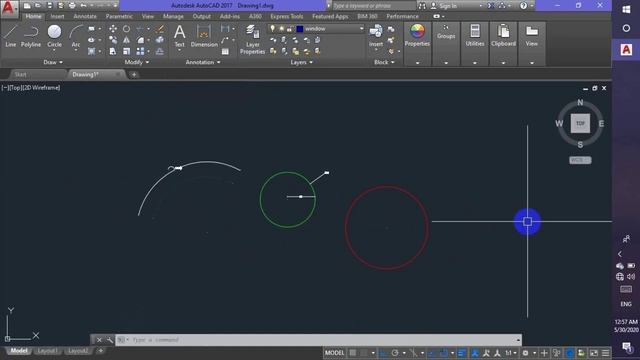Open the annotation scale 1:1 dropdown
Image resolution: width=640 pixels, height=360 pixels.
(511, 353)
